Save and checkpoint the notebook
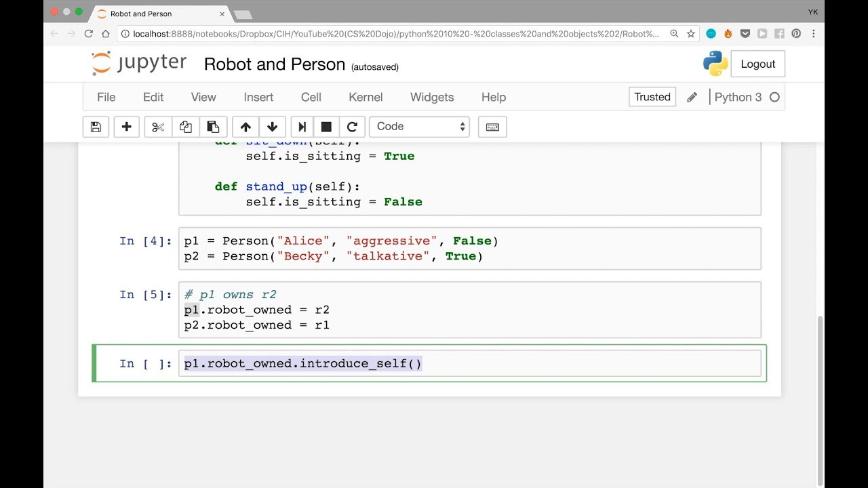Viewport: 868px width, 488px height. click(x=96, y=127)
